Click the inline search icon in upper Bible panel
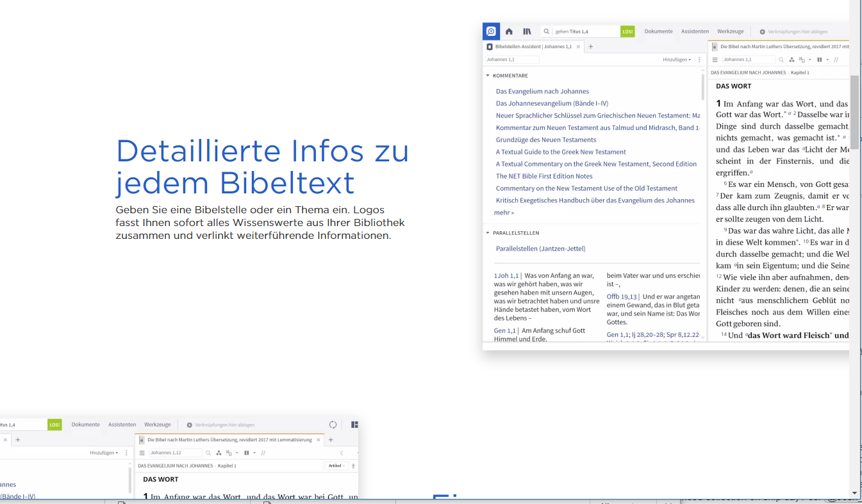Viewport: 862px width, 504px height. pos(781,60)
